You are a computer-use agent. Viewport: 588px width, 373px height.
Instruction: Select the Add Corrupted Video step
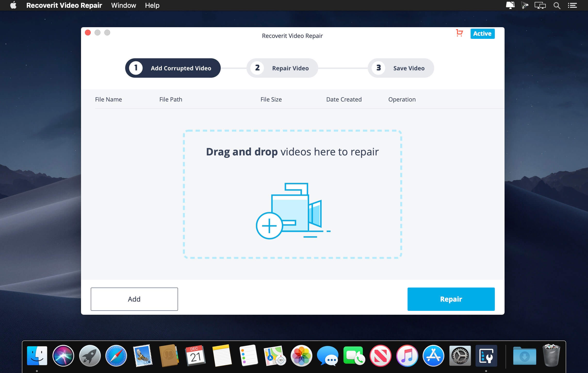click(173, 68)
